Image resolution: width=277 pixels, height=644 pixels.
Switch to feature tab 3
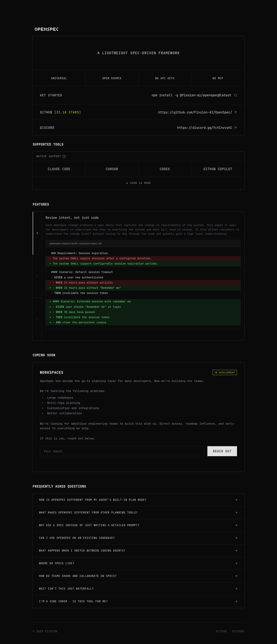point(37,319)
